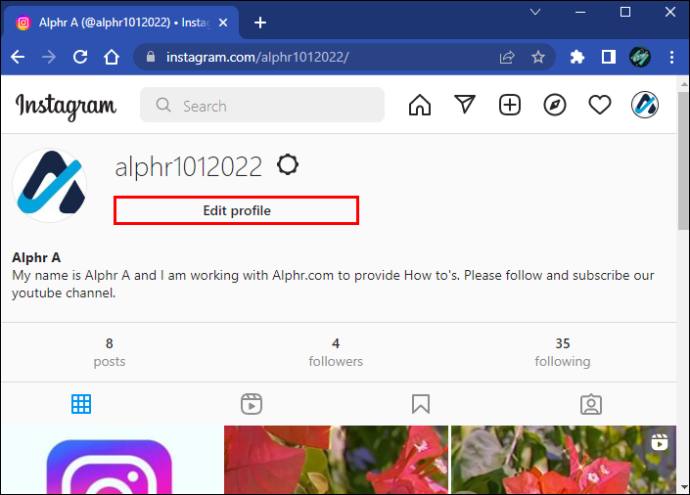
Task: Click the 8 posts count
Action: click(109, 352)
